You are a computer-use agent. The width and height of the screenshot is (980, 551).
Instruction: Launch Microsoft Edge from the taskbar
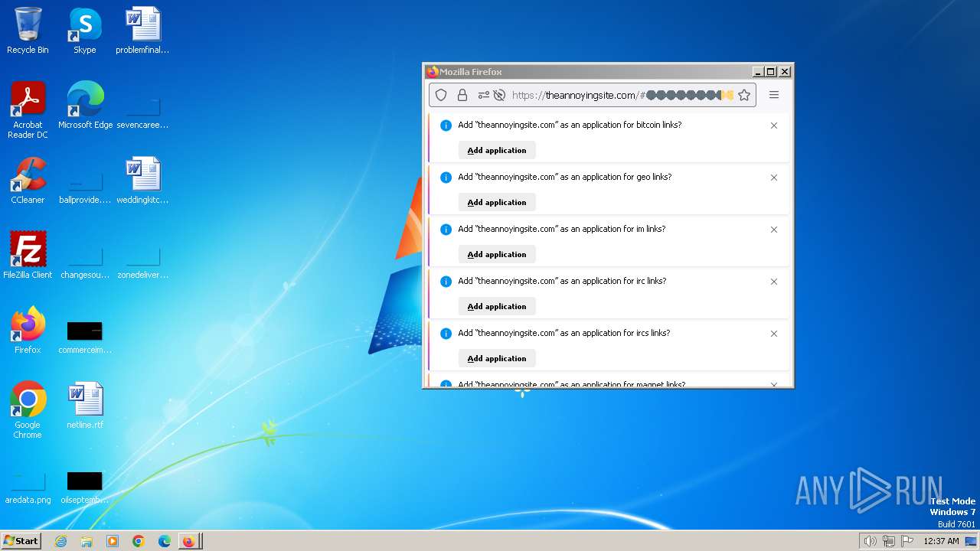point(165,541)
